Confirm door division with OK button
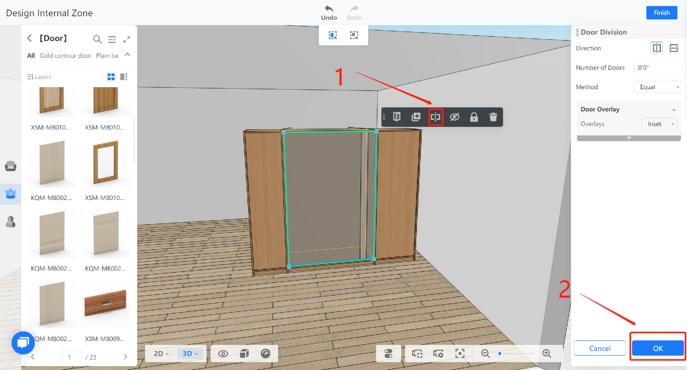The height and width of the screenshot is (370, 687). tap(658, 348)
